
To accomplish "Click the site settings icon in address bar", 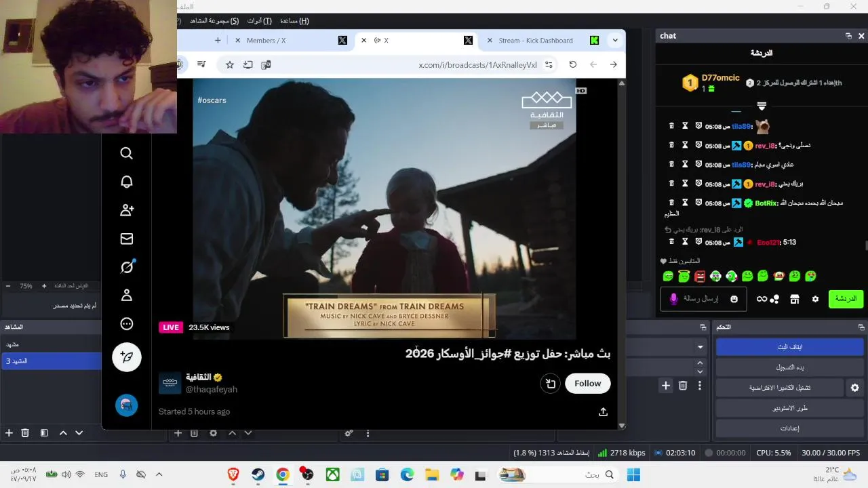I will click(549, 64).
